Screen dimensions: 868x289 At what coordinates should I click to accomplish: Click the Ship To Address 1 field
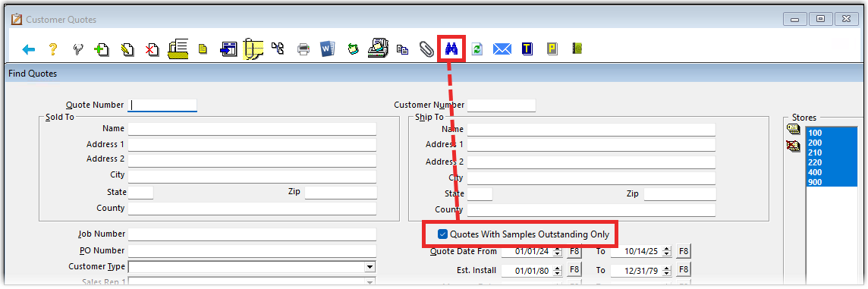pyautogui.click(x=591, y=145)
